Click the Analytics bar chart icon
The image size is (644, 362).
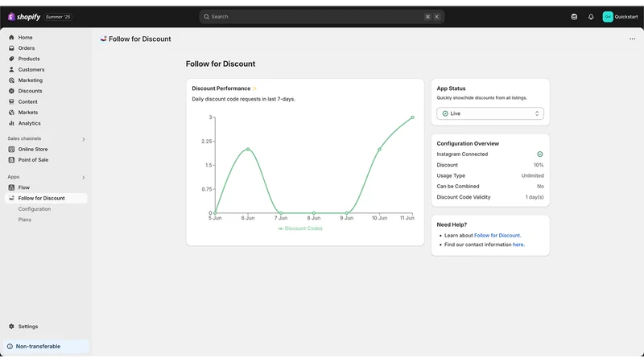pos(11,123)
